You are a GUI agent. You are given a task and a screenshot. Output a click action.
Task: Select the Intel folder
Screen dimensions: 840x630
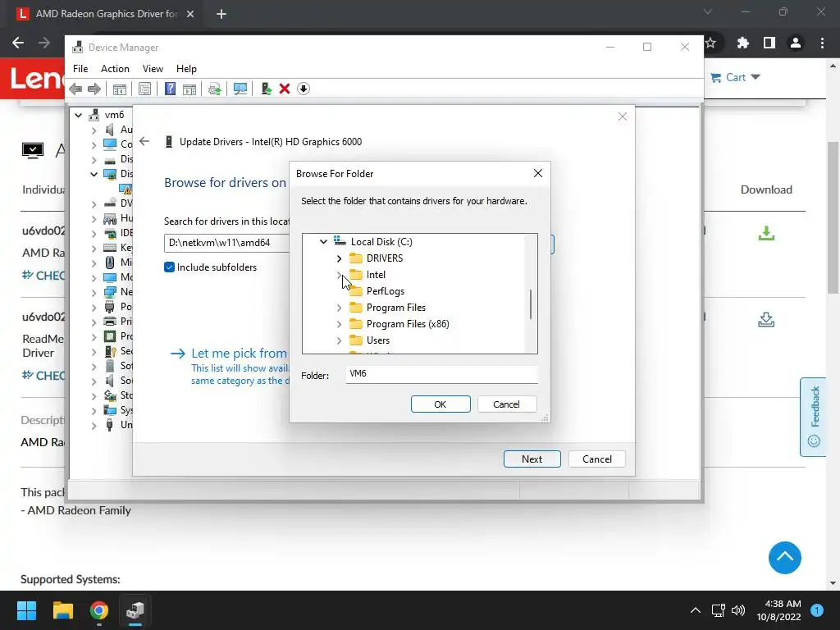pyautogui.click(x=376, y=275)
